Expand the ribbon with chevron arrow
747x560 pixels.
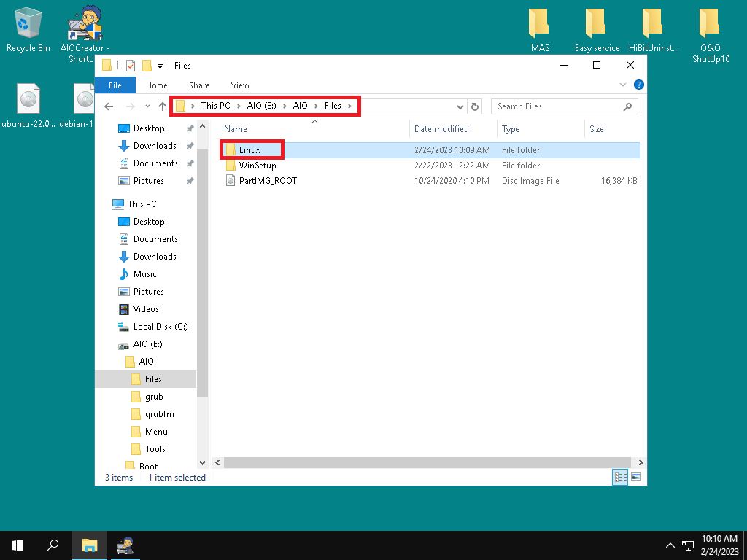pyautogui.click(x=623, y=85)
